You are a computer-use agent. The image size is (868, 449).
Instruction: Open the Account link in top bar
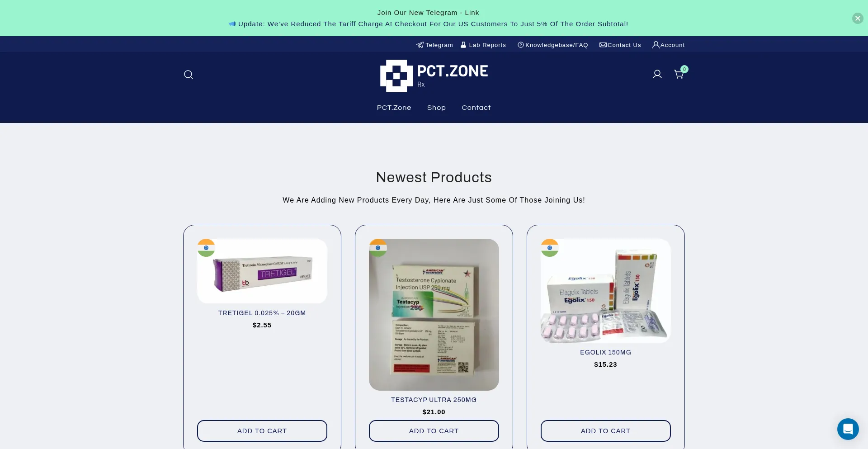(668, 45)
